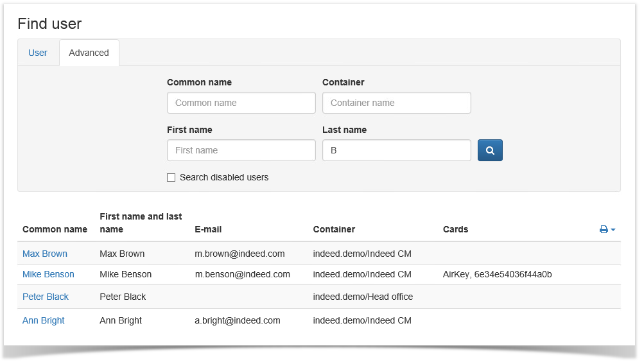This screenshot has height=364, width=644.
Task: Open Mike Benson user profile link
Action: [48, 274]
